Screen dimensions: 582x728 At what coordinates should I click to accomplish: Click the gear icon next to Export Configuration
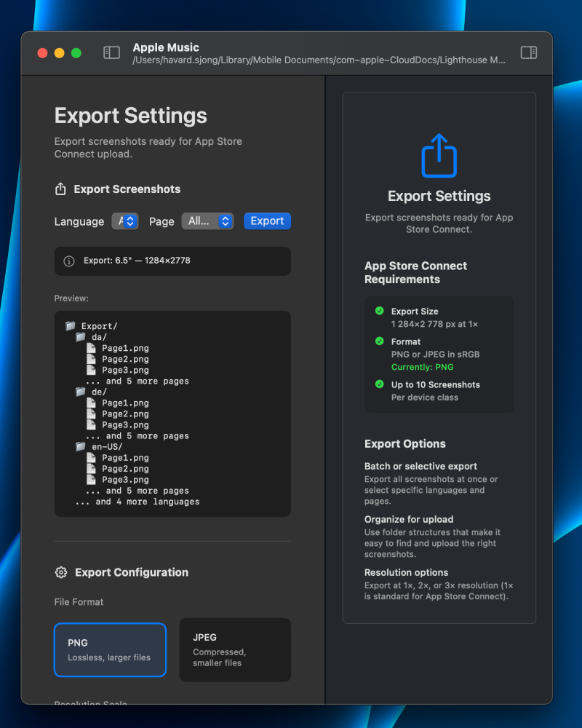pos(61,572)
